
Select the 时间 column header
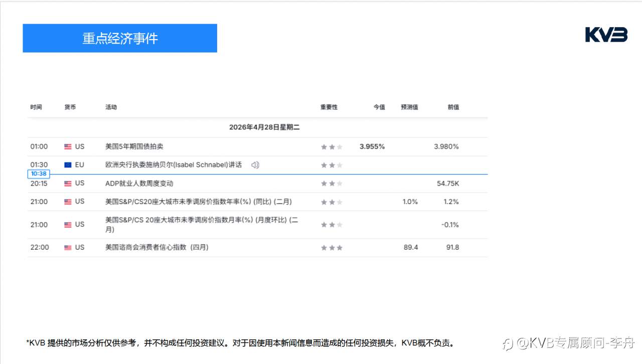36,107
